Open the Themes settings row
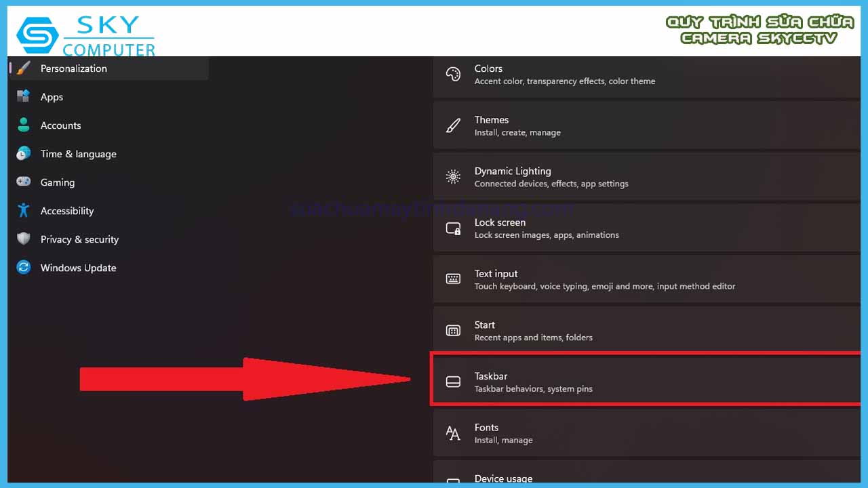The width and height of the screenshot is (868, 488). (x=647, y=125)
